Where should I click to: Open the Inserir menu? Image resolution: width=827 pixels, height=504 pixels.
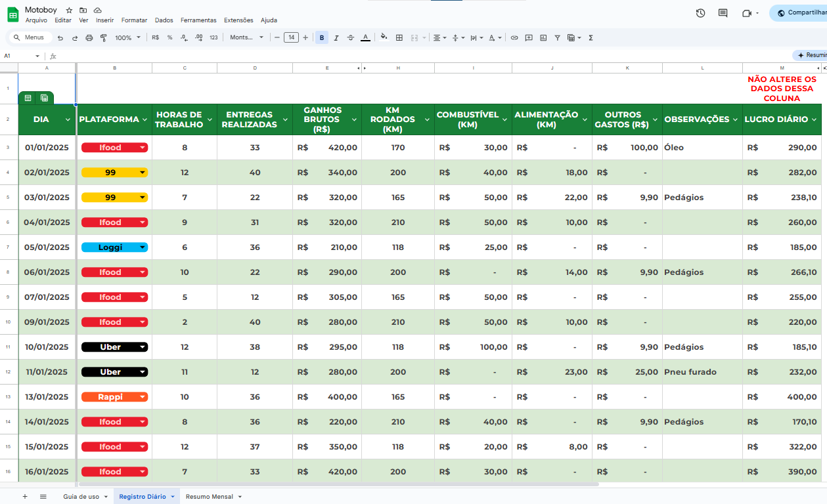tap(104, 20)
